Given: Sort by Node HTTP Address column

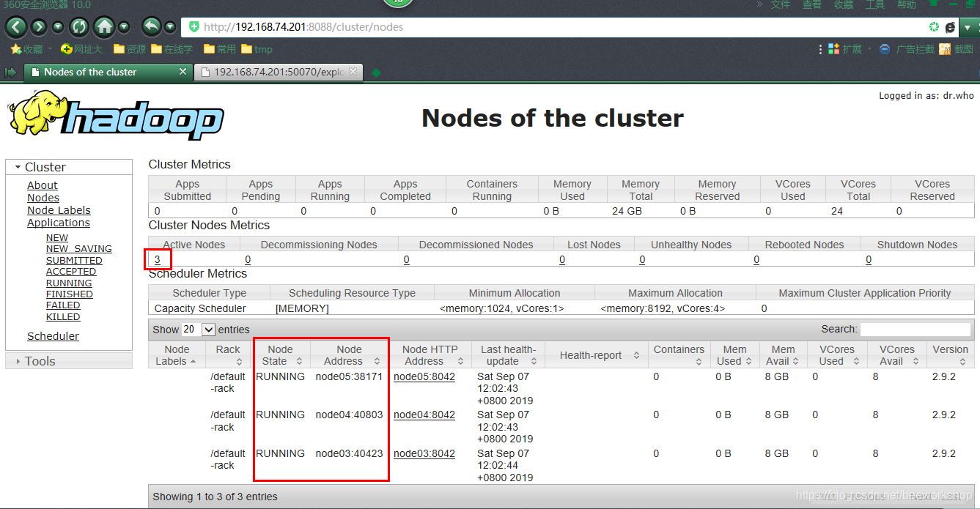Looking at the screenshot, I should [x=430, y=355].
